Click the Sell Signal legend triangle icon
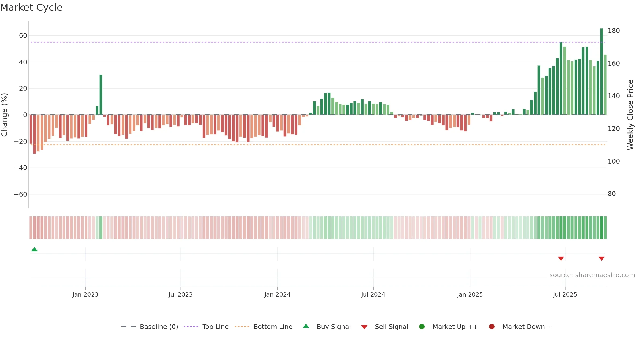Viewport: 644px width, 362px height. click(x=364, y=327)
